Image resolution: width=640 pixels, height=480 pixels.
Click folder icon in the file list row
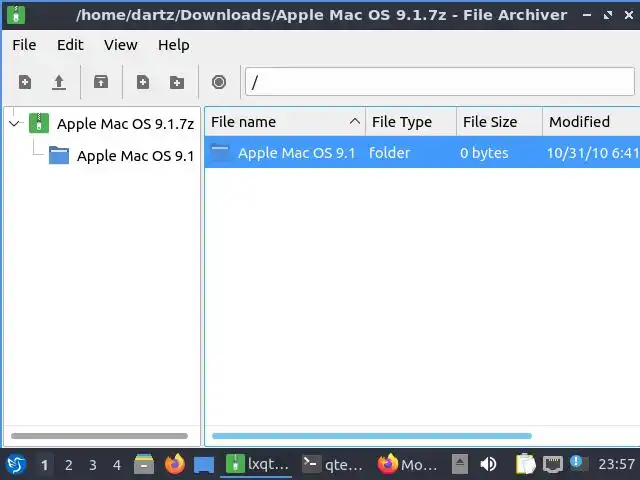coord(220,153)
